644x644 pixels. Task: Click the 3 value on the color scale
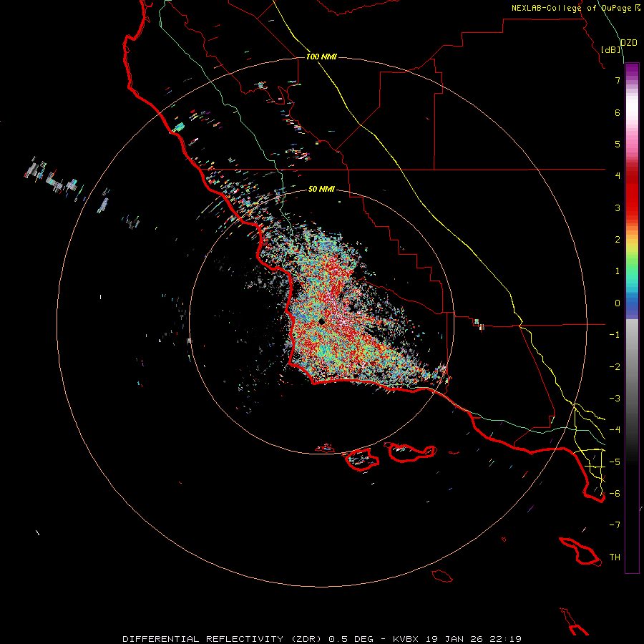(x=618, y=208)
